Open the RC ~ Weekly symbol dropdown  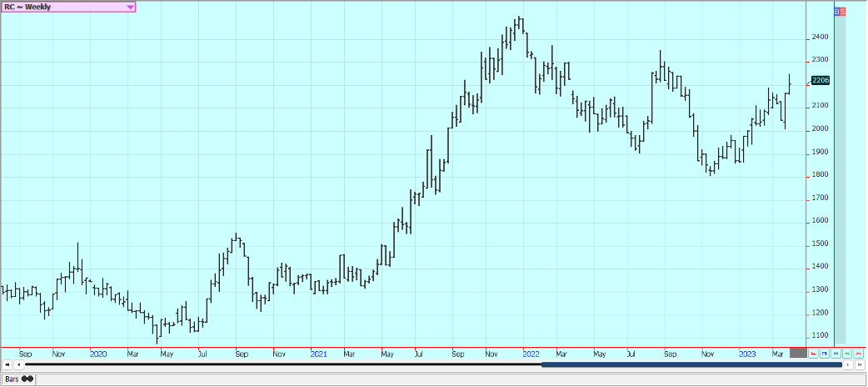tap(67, 8)
